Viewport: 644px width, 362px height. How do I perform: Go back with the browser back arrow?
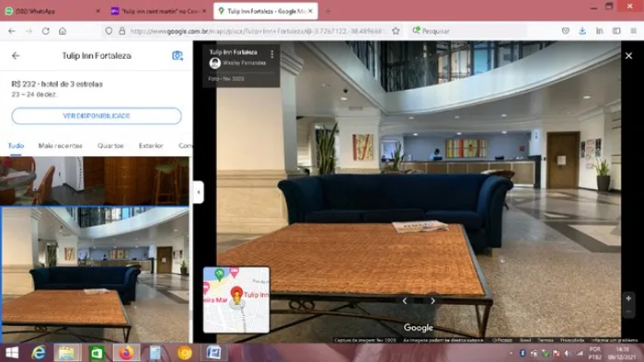pyautogui.click(x=12, y=31)
